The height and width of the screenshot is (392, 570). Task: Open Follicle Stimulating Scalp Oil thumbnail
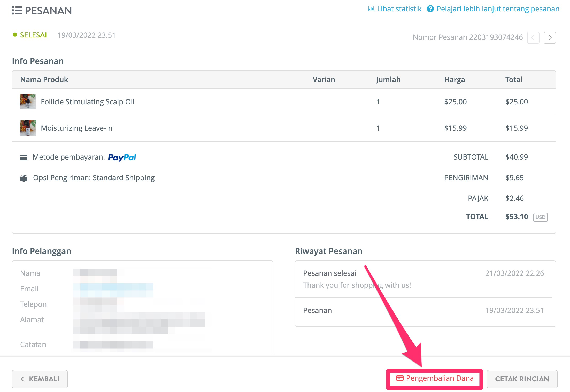point(28,102)
